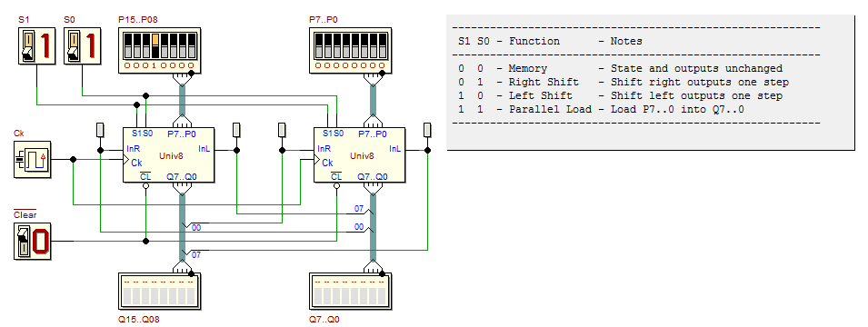Click the Ck pin of left Univ8
This screenshot has height=327, width=868.
[136, 163]
